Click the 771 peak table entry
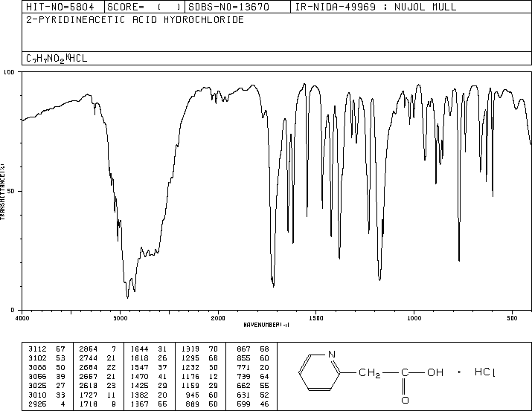 253,367
